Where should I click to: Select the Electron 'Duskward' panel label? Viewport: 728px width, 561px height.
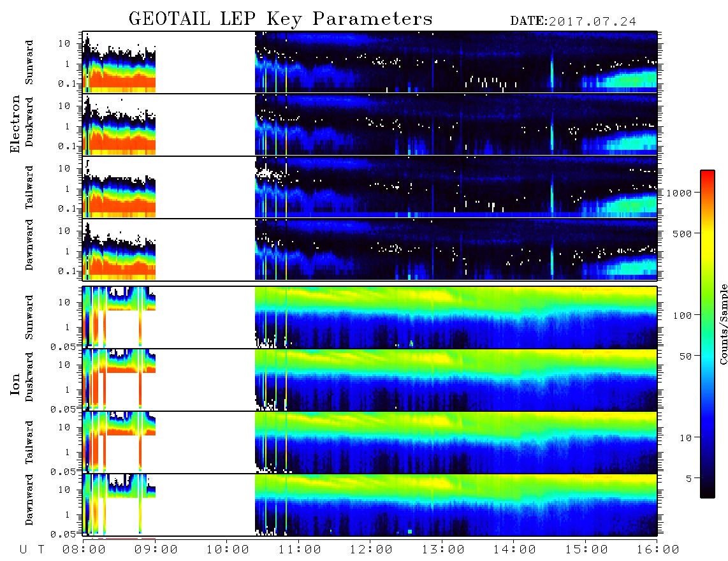(29, 122)
